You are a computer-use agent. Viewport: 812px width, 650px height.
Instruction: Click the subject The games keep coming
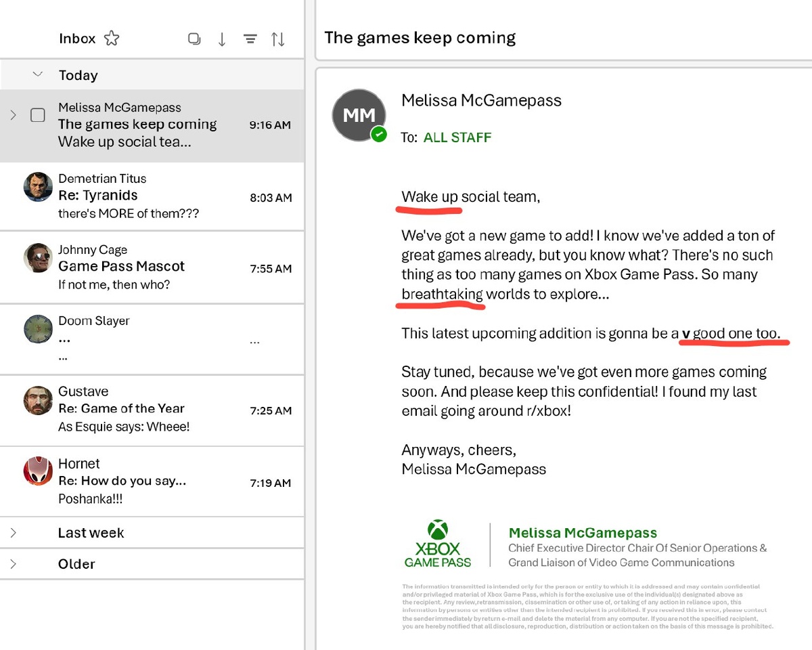click(x=420, y=37)
